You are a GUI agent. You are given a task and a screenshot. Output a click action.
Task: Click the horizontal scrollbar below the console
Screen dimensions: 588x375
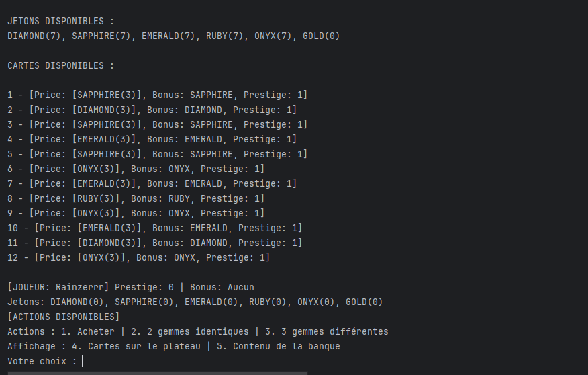click(x=158, y=373)
